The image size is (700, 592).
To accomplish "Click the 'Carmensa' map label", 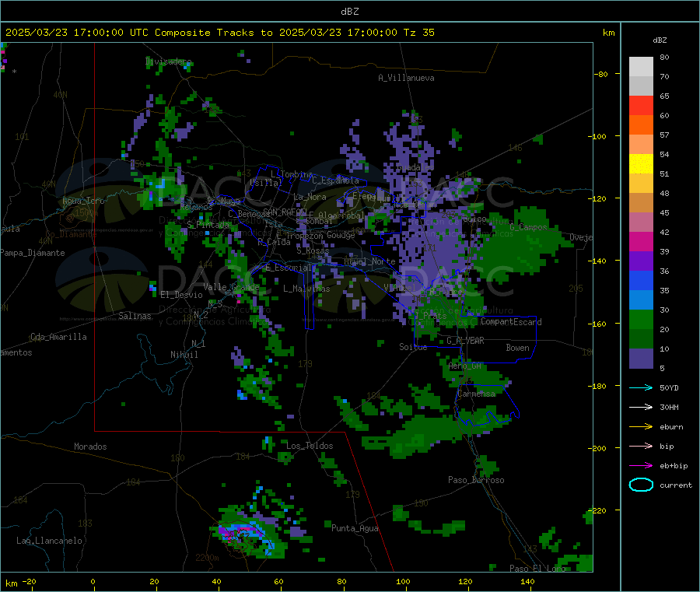I will [476, 394].
